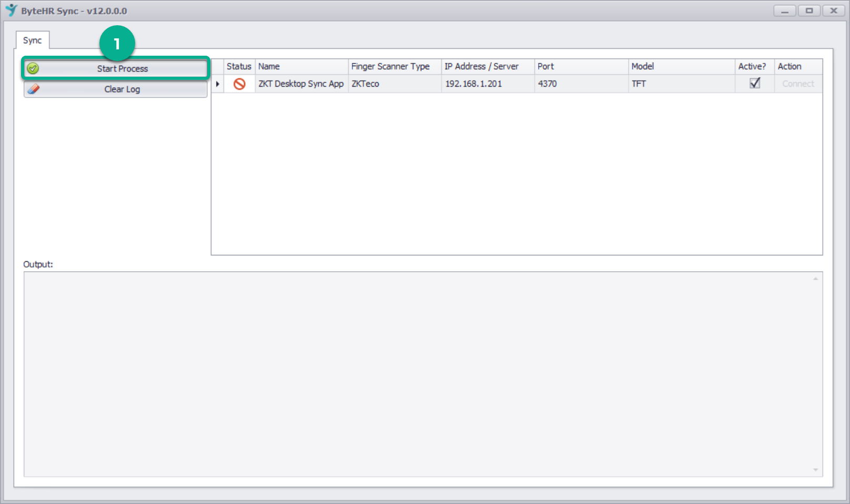
Task: Click the Clear Log button
Action: tap(116, 89)
